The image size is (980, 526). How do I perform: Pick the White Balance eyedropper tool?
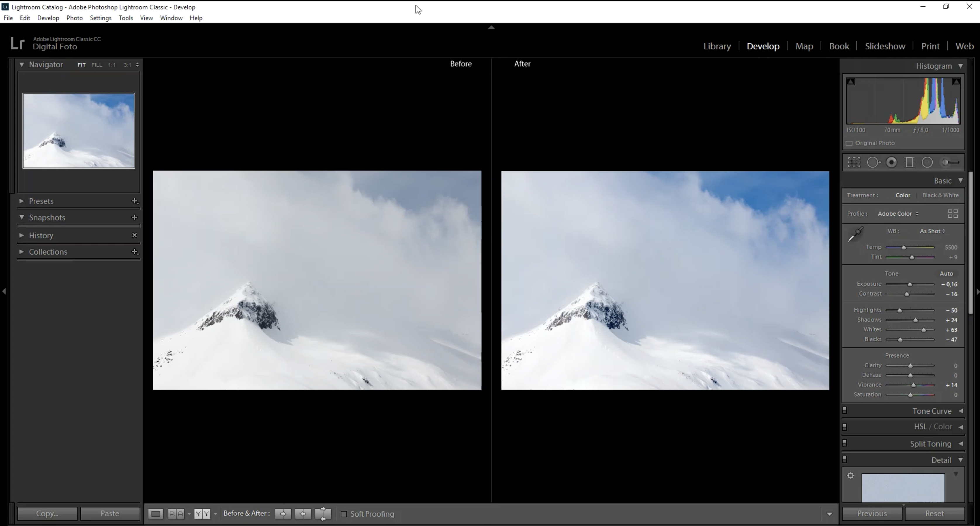pos(855,234)
